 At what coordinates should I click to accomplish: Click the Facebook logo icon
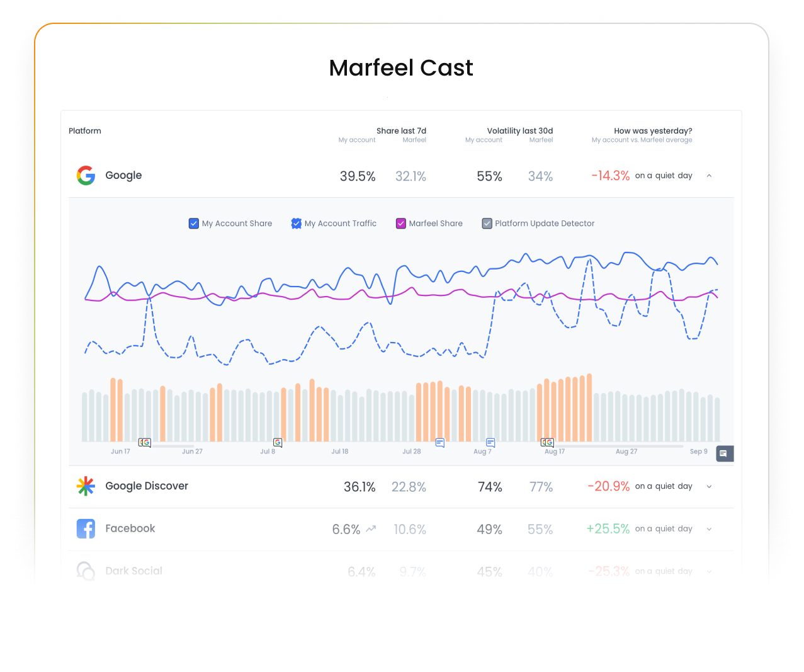tap(86, 528)
